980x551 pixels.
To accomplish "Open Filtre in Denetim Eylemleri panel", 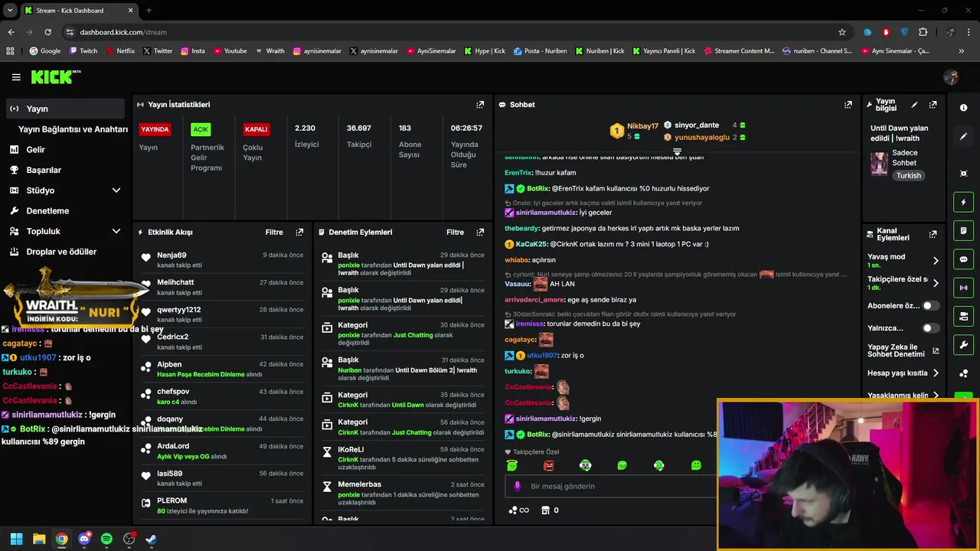I will pyautogui.click(x=455, y=232).
